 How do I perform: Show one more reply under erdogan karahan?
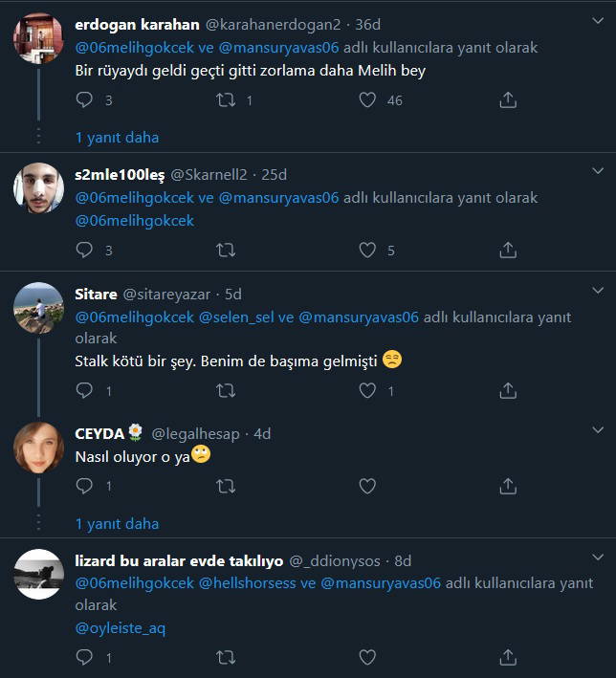point(117,137)
